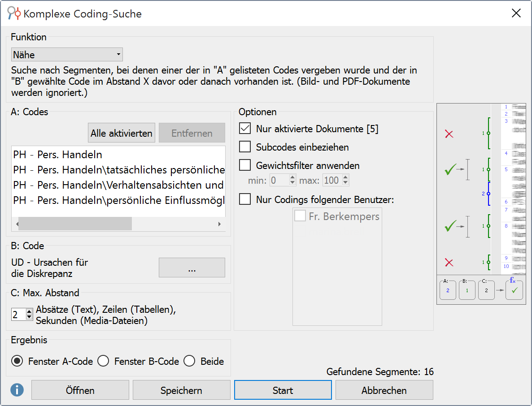Click the Alle aktivierten button

pyautogui.click(x=122, y=133)
